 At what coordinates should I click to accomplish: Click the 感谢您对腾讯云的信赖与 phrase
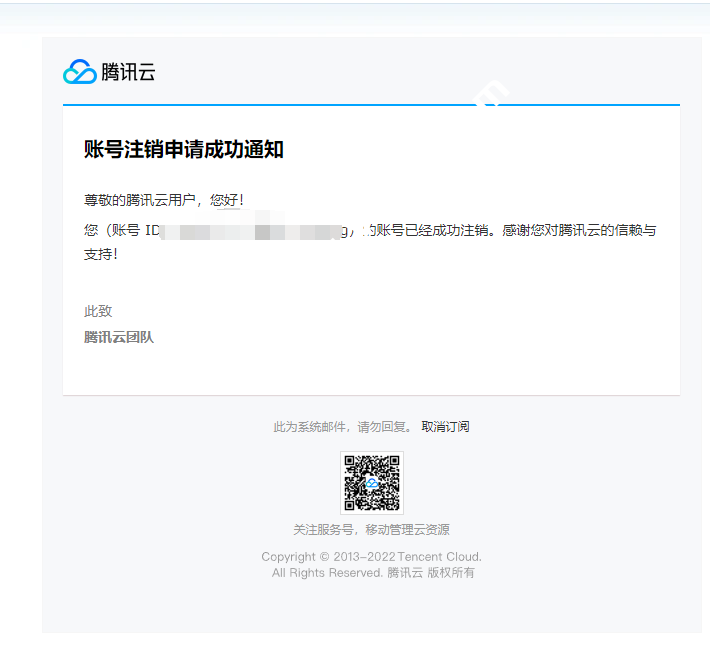click(579, 231)
